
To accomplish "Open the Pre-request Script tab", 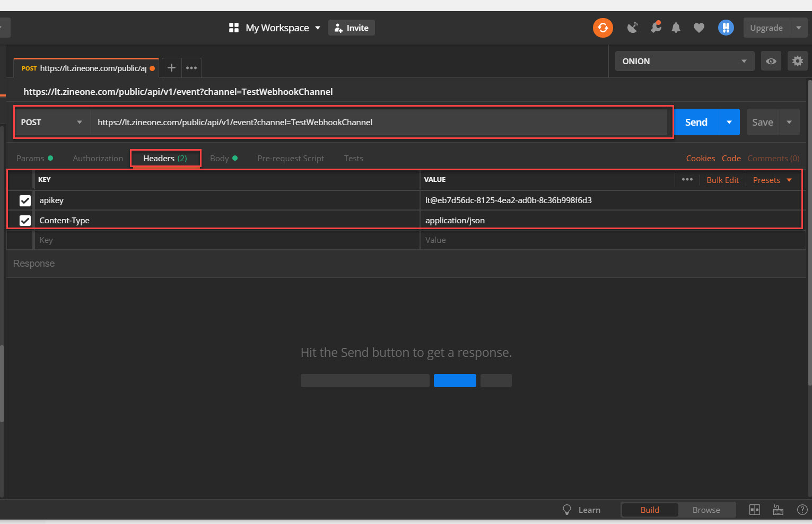I will tap(291, 159).
